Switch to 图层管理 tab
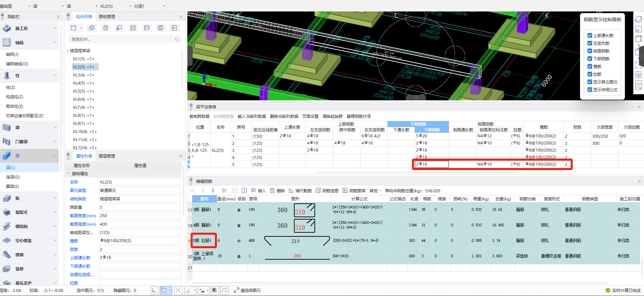The image size is (644, 296). pos(107,156)
